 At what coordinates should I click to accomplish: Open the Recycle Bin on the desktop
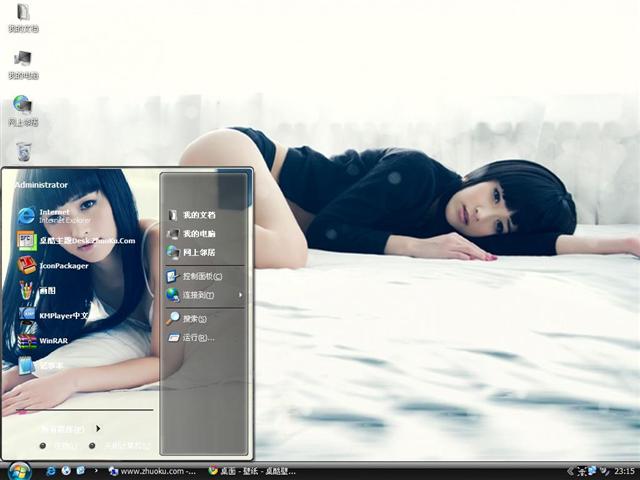23,151
